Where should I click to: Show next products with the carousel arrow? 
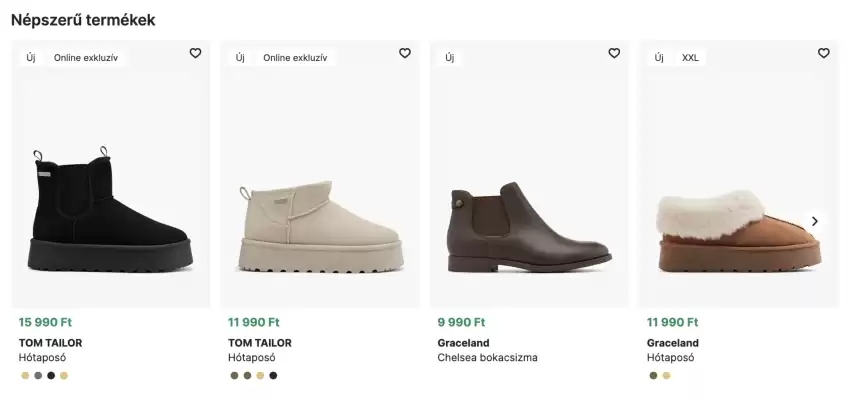click(x=815, y=221)
